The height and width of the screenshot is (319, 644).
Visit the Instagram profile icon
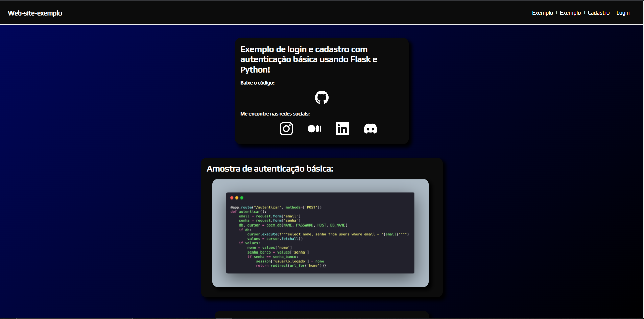coord(286,129)
